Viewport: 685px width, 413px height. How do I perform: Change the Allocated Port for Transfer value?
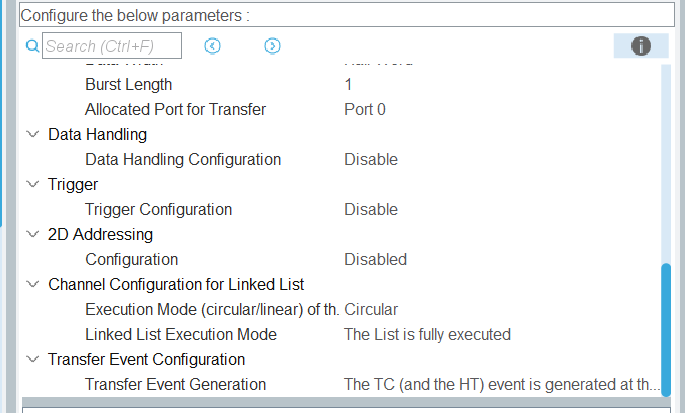point(365,109)
